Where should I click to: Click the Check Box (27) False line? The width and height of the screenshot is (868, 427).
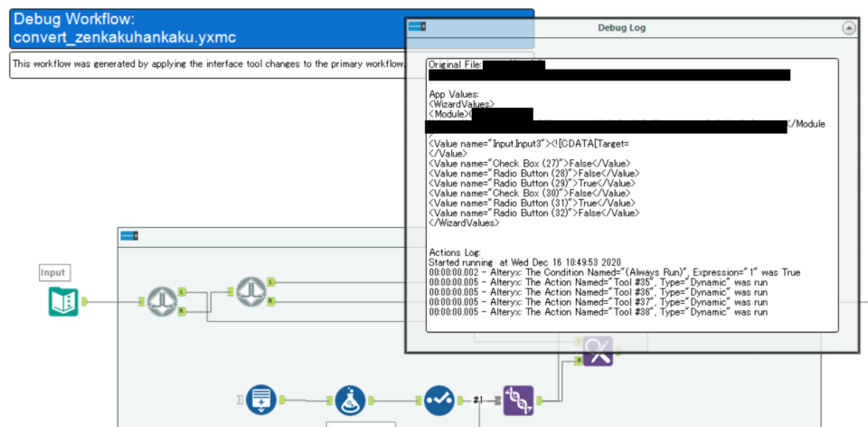point(530,164)
